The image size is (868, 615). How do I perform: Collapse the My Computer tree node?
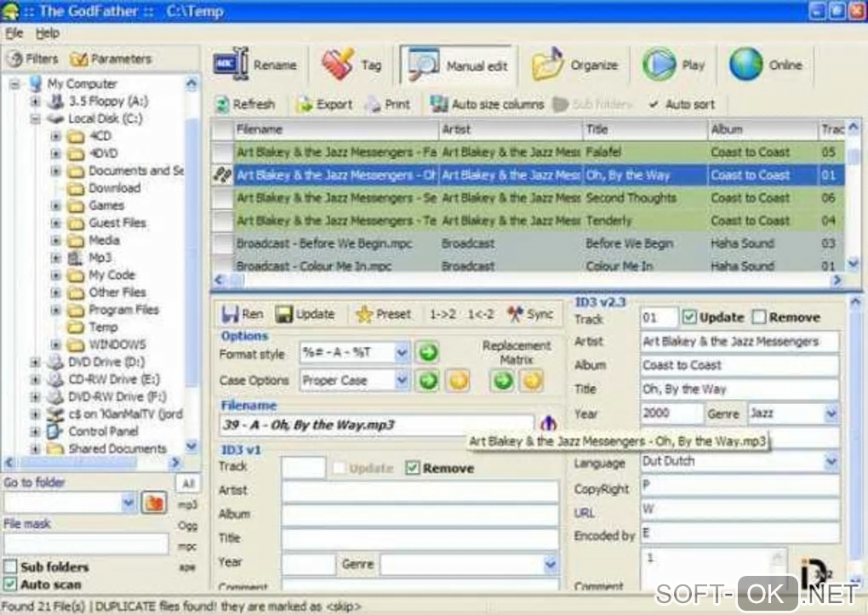pyautogui.click(x=15, y=84)
